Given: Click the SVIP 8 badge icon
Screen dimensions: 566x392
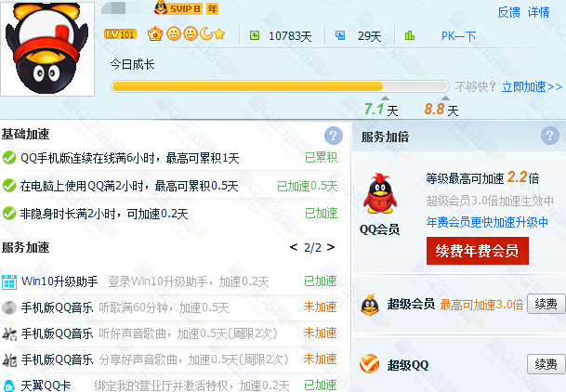Looking at the screenshot, I should tap(178, 8).
